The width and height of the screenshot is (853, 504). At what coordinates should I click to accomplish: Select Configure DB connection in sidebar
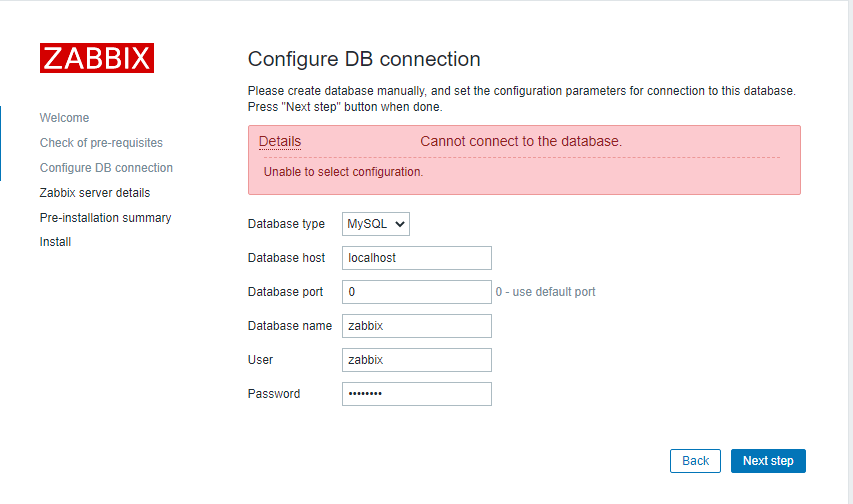(x=106, y=168)
